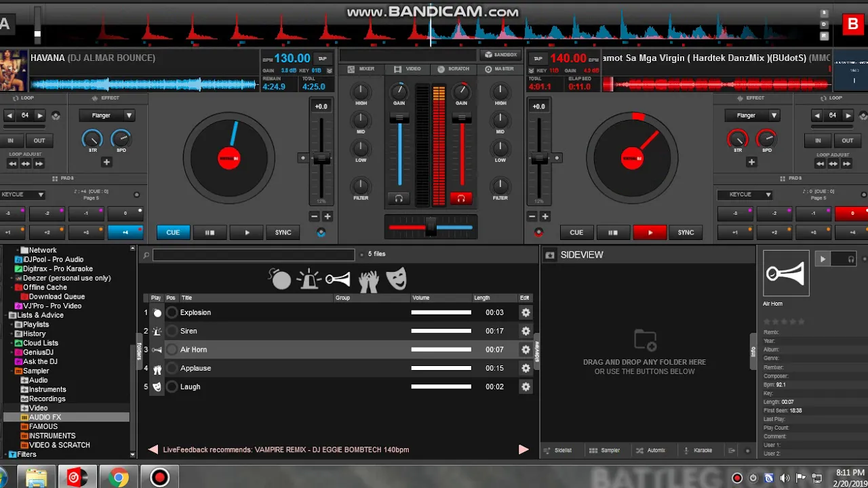Click left deck +4 key cue pad
868x488 pixels.
[x=125, y=232]
